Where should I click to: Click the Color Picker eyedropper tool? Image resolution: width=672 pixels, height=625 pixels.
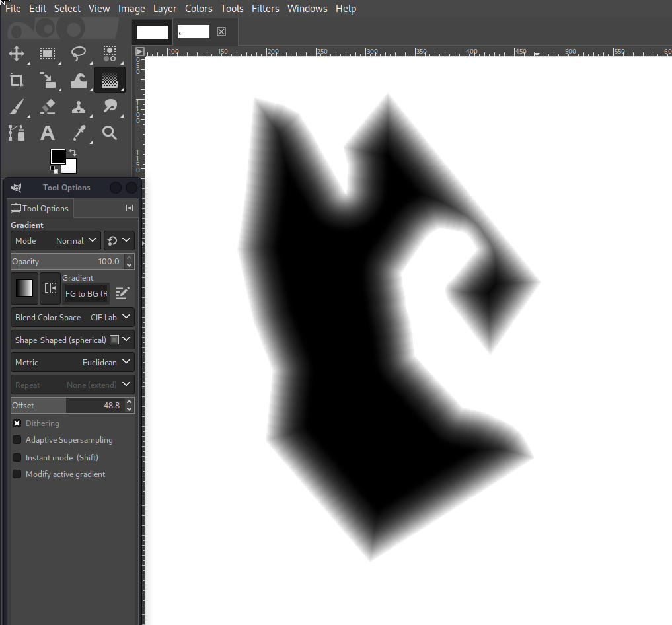point(79,133)
